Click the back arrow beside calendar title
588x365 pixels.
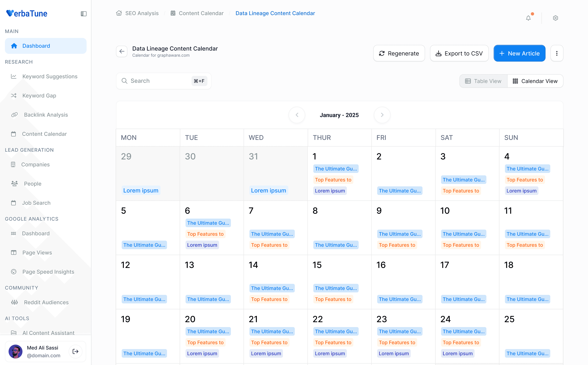[x=122, y=51]
